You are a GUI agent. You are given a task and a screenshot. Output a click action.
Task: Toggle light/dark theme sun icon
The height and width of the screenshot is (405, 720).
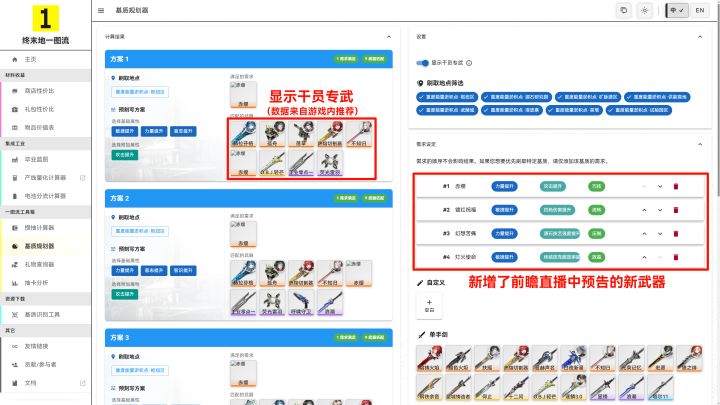coord(645,10)
